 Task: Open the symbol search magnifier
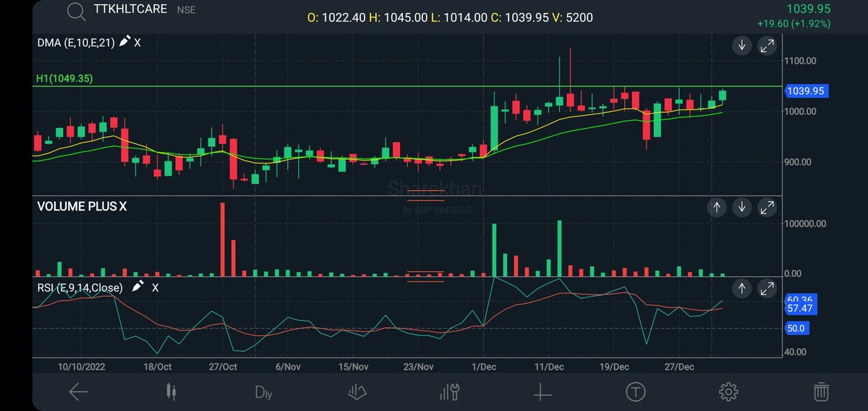pyautogui.click(x=75, y=11)
